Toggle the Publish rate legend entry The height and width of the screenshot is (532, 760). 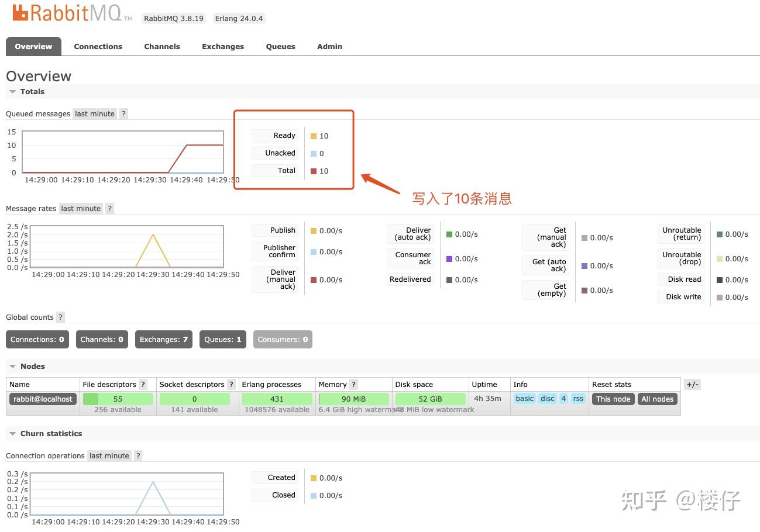coord(275,230)
